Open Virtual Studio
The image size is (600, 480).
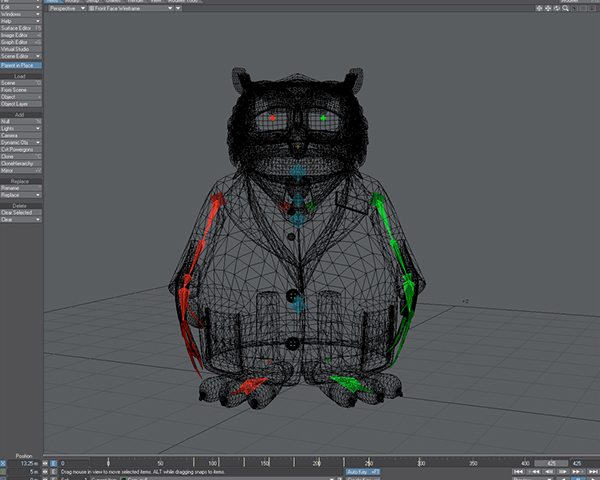21,49
